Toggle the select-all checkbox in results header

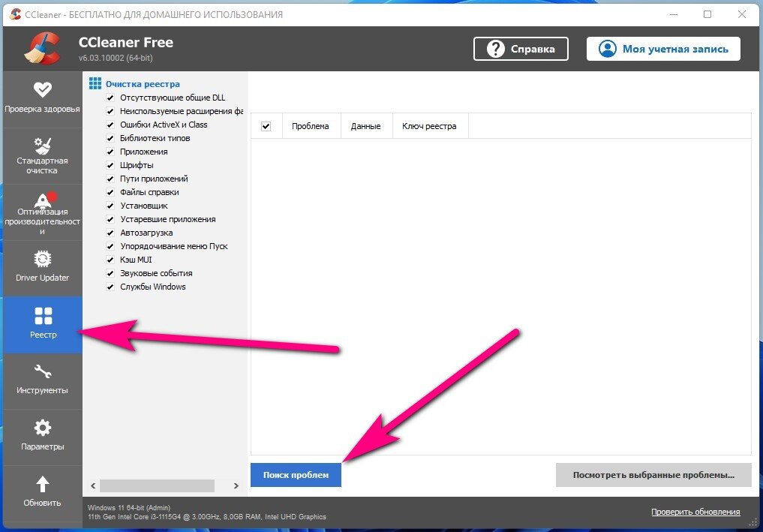266,126
